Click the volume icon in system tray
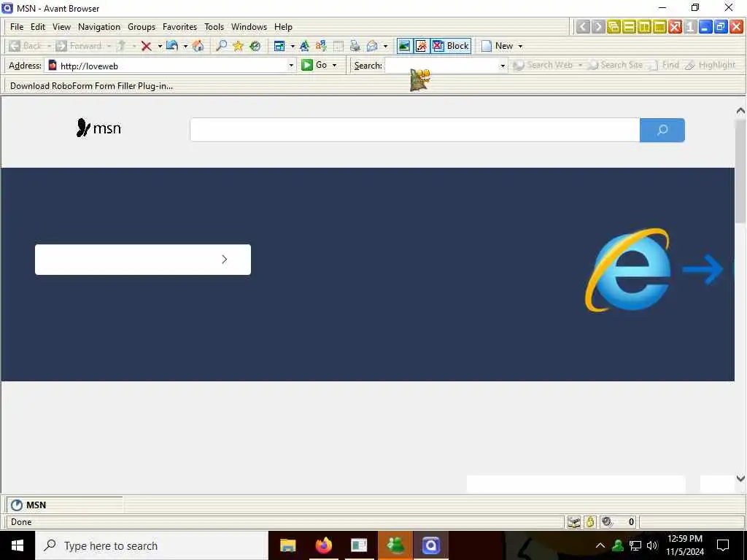747x560 pixels. pos(652,545)
